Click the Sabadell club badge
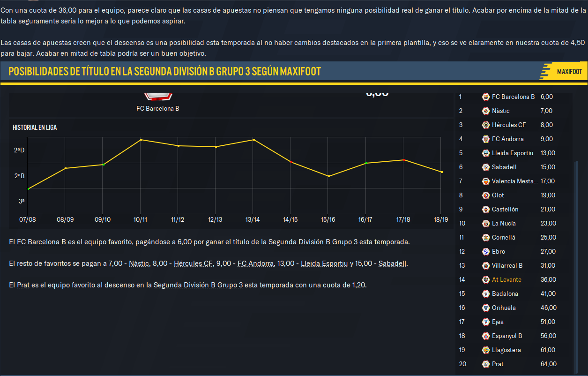The width and height of the screenshot is (588, 376). pos(486,167)
